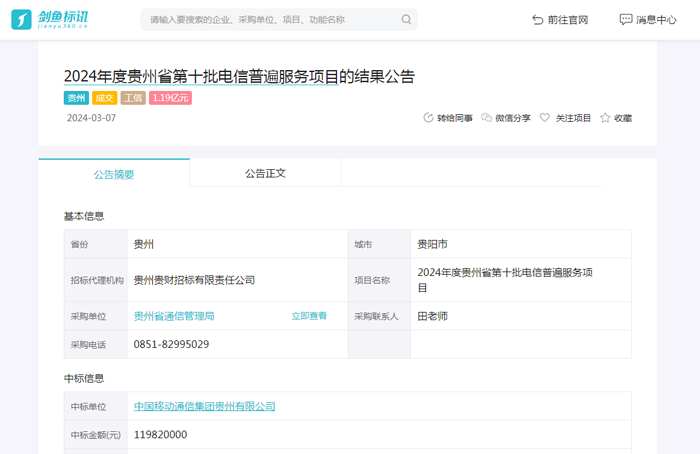Open the message center chat icon
This screenshot has width=700, height=454.
pyautogui.click(x=626, y=19)
